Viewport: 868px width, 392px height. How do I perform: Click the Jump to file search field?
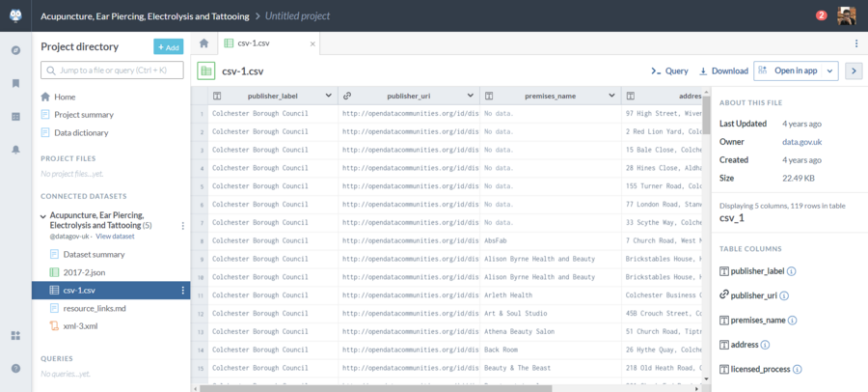[112, 70]
